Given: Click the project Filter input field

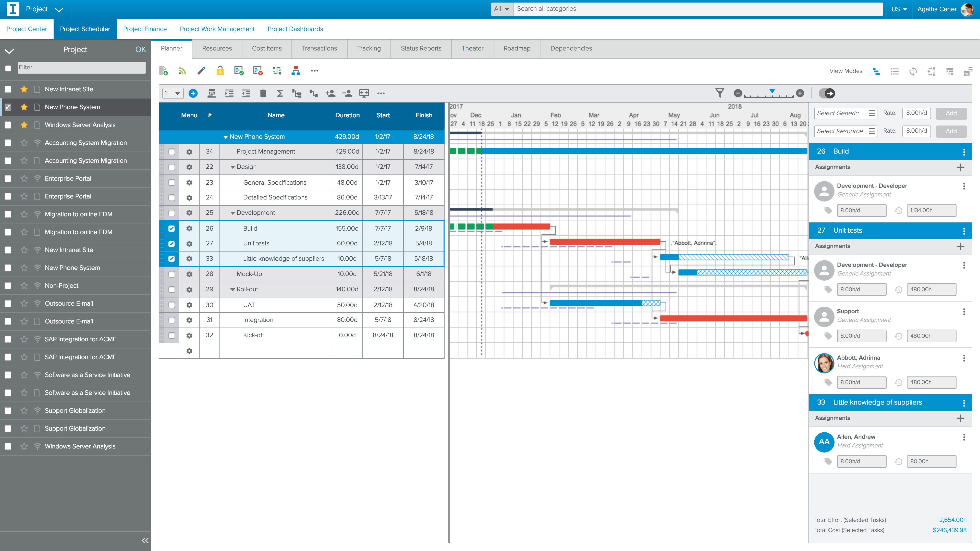Looking at the screenshot, I should (81, 68).
